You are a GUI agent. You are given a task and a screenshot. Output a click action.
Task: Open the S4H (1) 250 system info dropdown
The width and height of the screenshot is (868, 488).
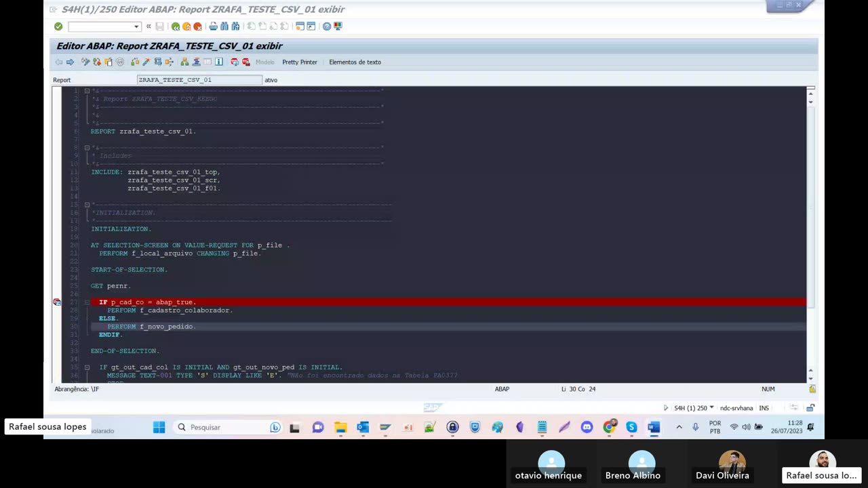(711, 408)
